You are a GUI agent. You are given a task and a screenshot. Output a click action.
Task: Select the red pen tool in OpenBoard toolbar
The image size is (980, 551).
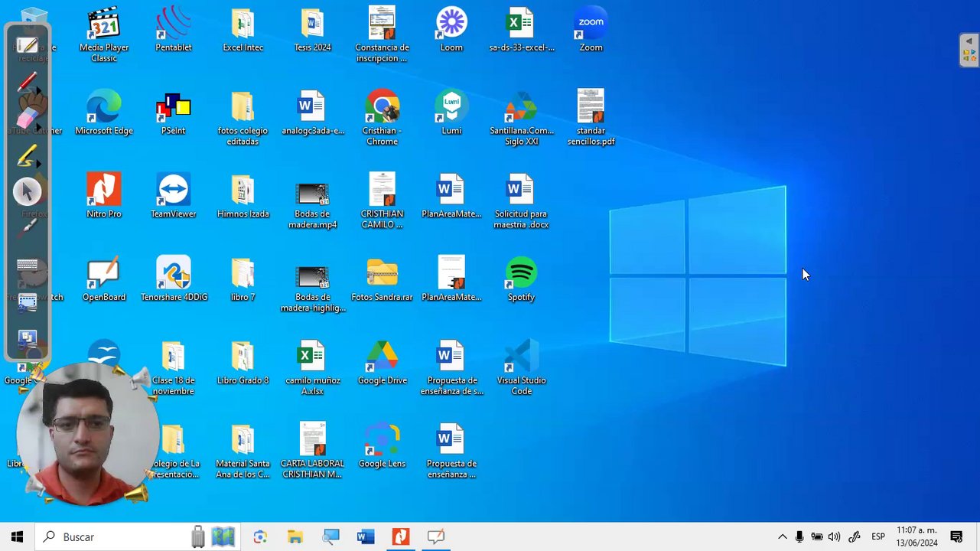coord(27,82)
